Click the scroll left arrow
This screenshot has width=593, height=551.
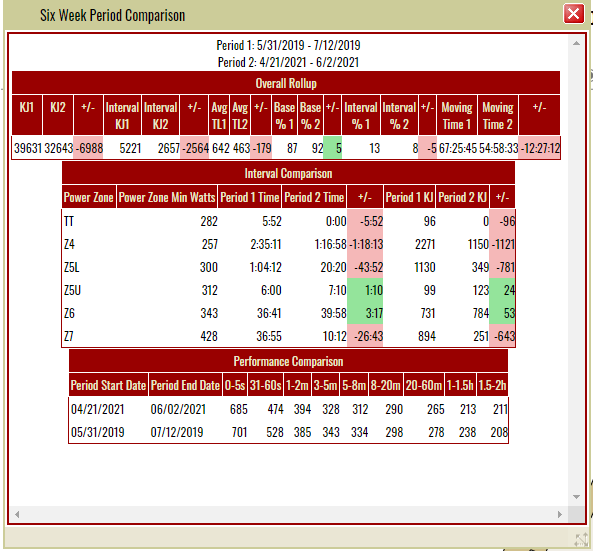[17, 514]
